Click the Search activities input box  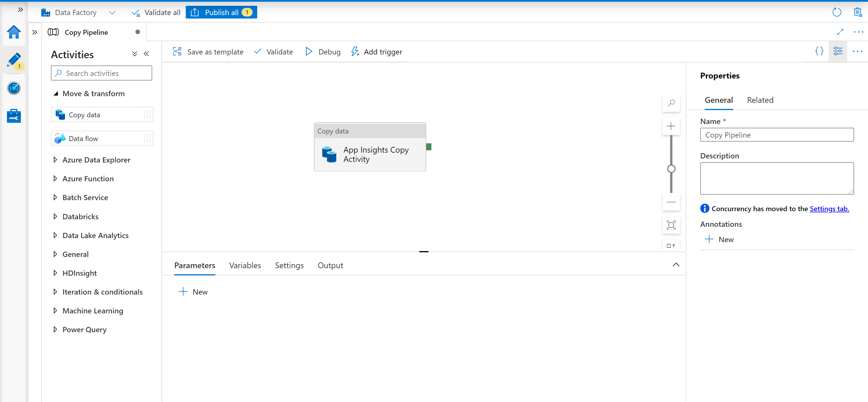pos(102,73)
